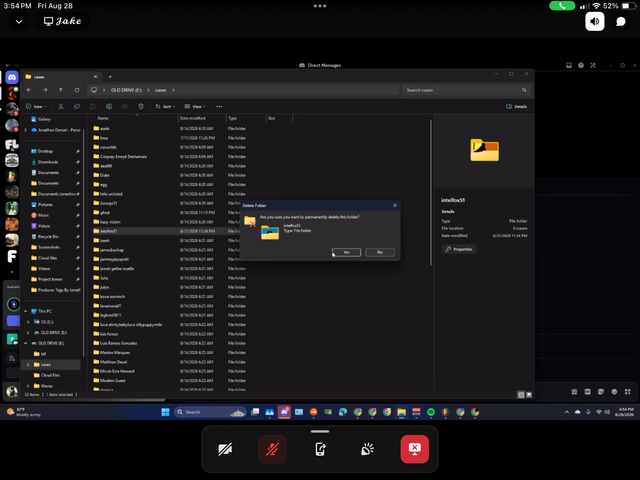
Task: Collapse call view with the down chevron
Action: [19, 21]
